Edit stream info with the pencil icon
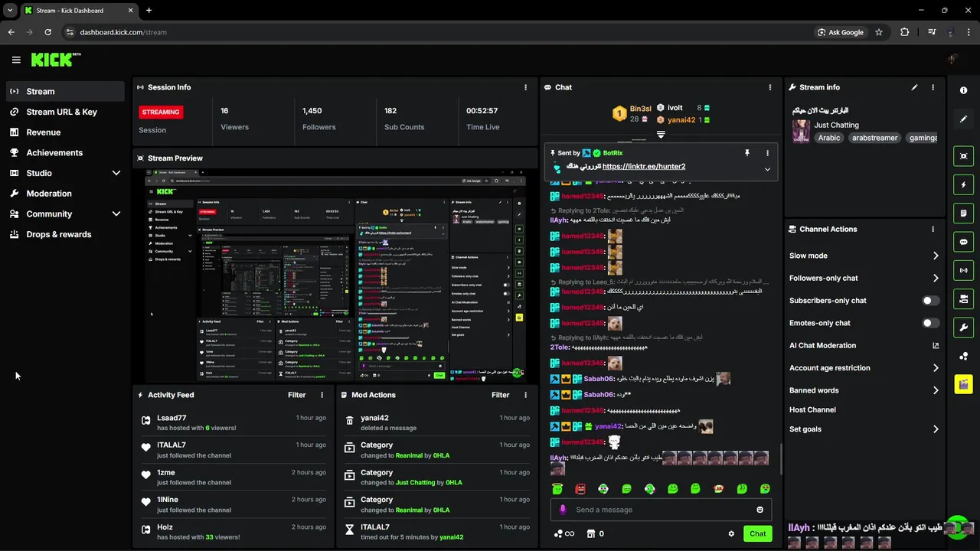 (x=914, y=87)
